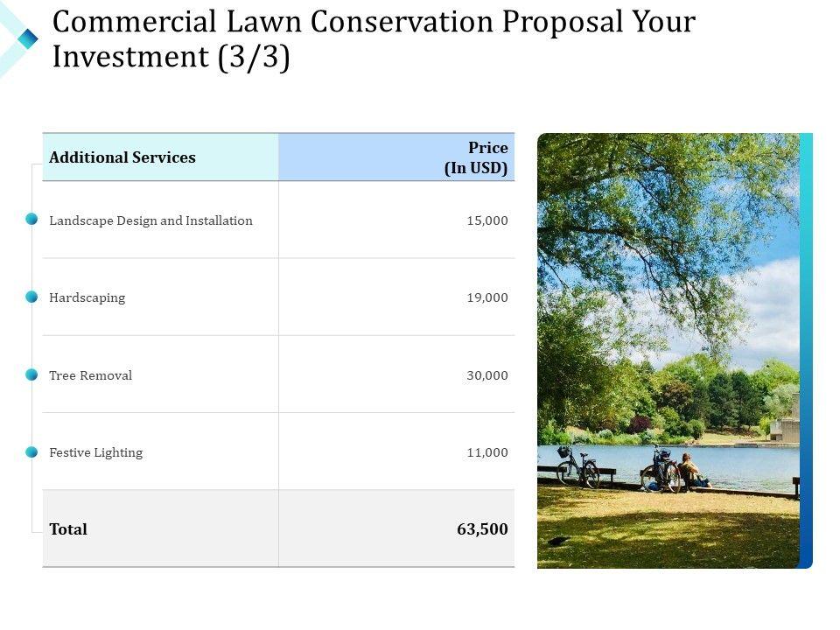Click the 19,000 price cell
Image resolution: width=840 pixels, height=630 pixels.
[487, 297]
